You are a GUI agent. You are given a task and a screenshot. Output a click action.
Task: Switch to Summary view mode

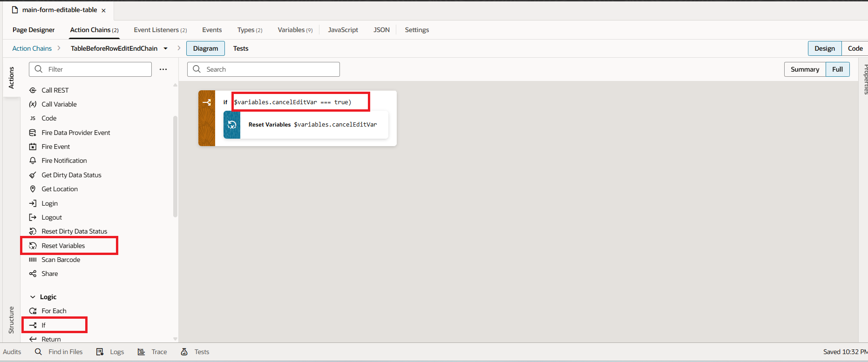tap(805, 69)
